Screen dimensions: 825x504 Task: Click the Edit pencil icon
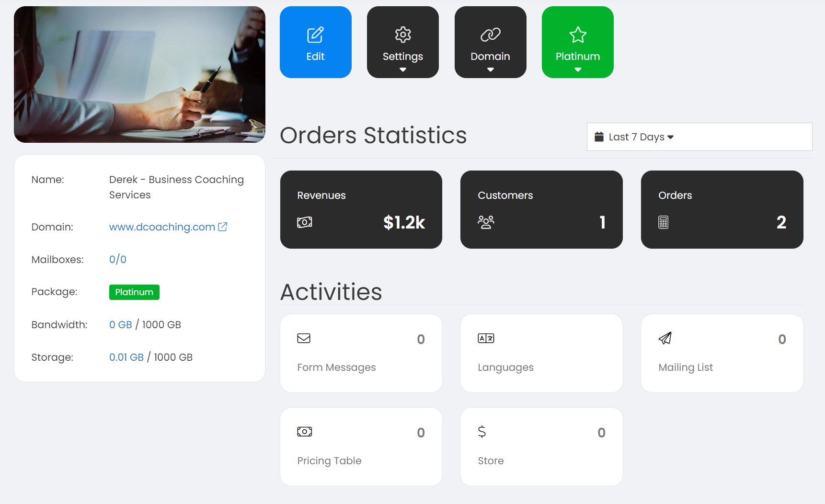pos(315,34)
